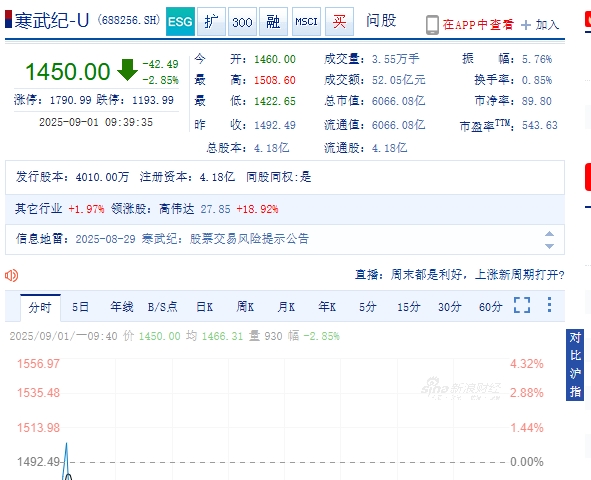
Task: Click the 市盈率TTM value 543.63
Action: 540,125
